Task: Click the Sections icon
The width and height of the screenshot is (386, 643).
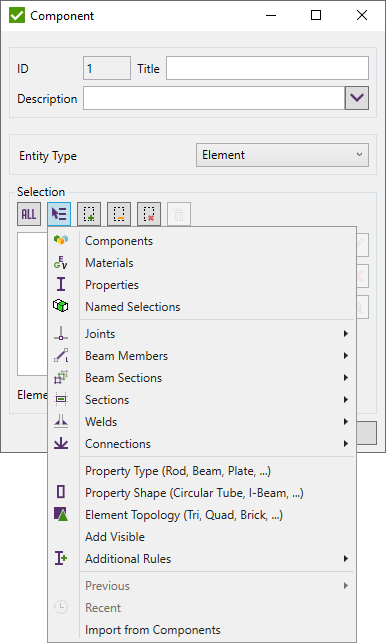Action: pyautogui.click(x=61, y=399)
